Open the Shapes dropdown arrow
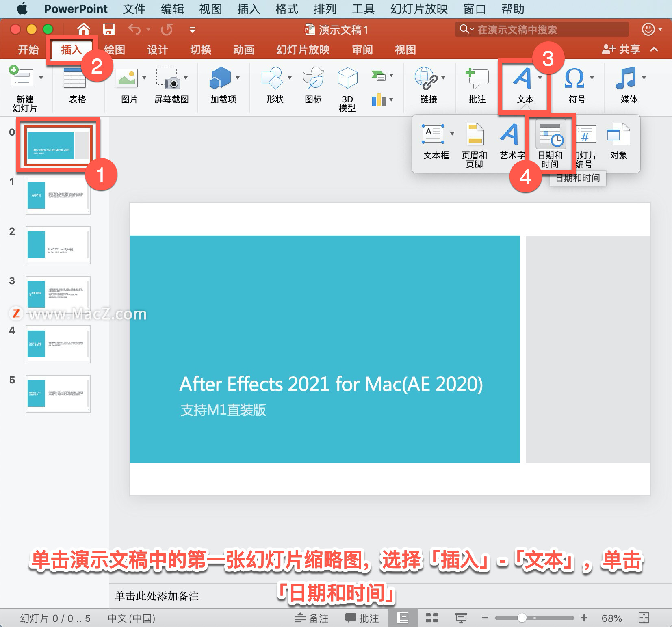 click(290, 78)
